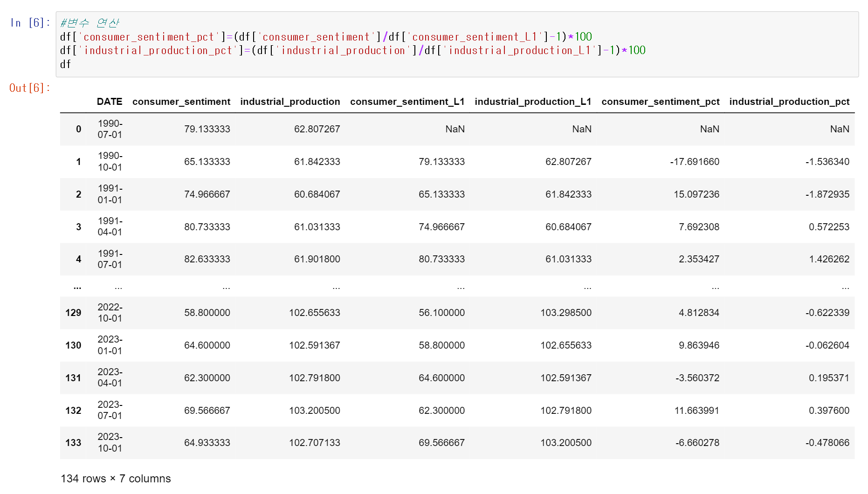
Task: Click the -0.478066 value in row 133
Action: (x=827, y=443)
